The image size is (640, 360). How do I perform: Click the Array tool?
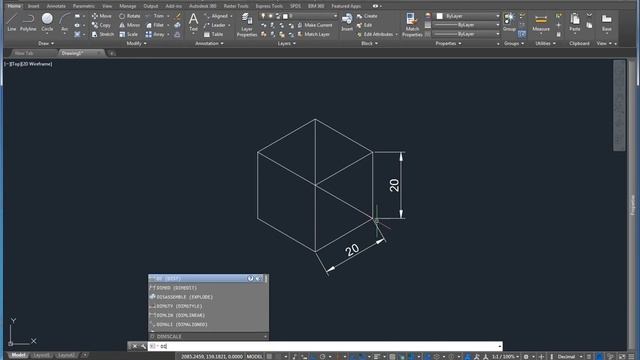pos(155,35)
